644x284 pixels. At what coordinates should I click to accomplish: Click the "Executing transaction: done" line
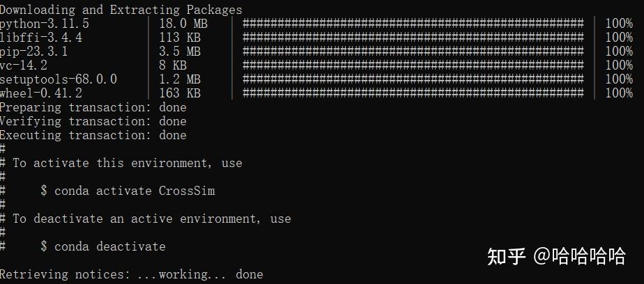[93, 135]
